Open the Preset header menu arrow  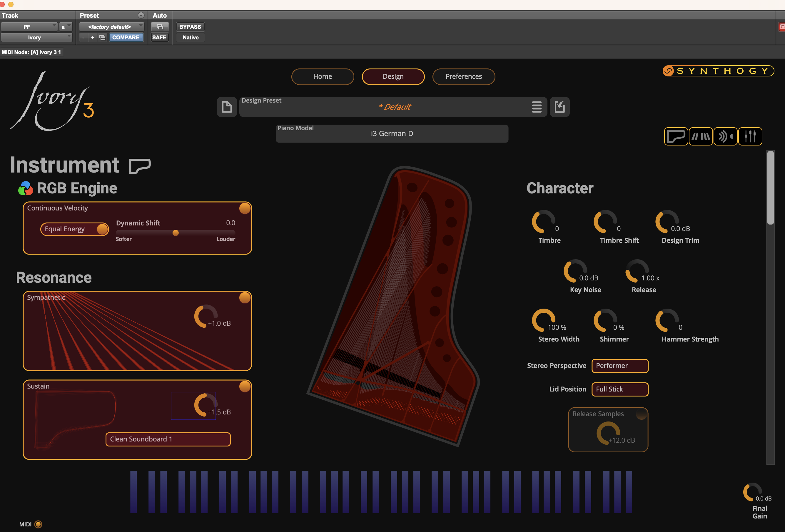point(141,16)
